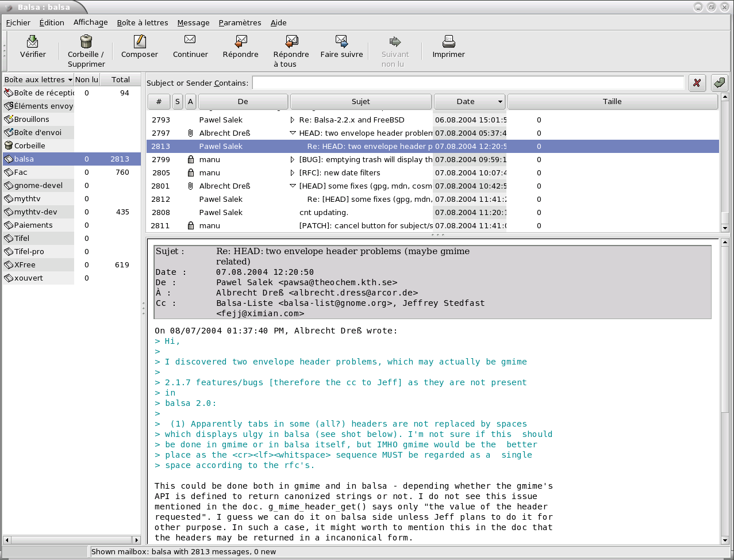Click the Corbeille trash mailbox icon
734x560 pixels.
(9, 145)
